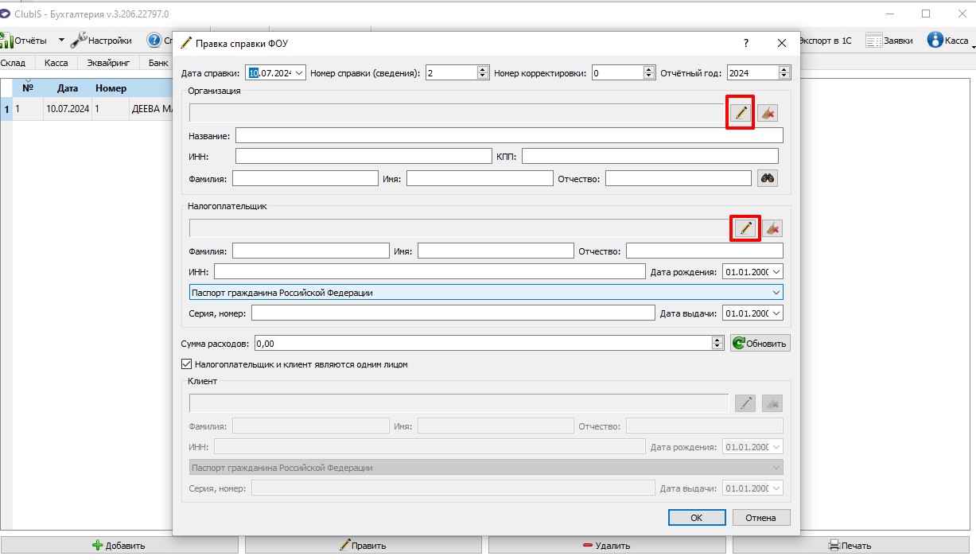Image resolution: width=976 pixels, height=560 pixels.
Task: Click the Сумма расходов value field
Action: point(483,344)
